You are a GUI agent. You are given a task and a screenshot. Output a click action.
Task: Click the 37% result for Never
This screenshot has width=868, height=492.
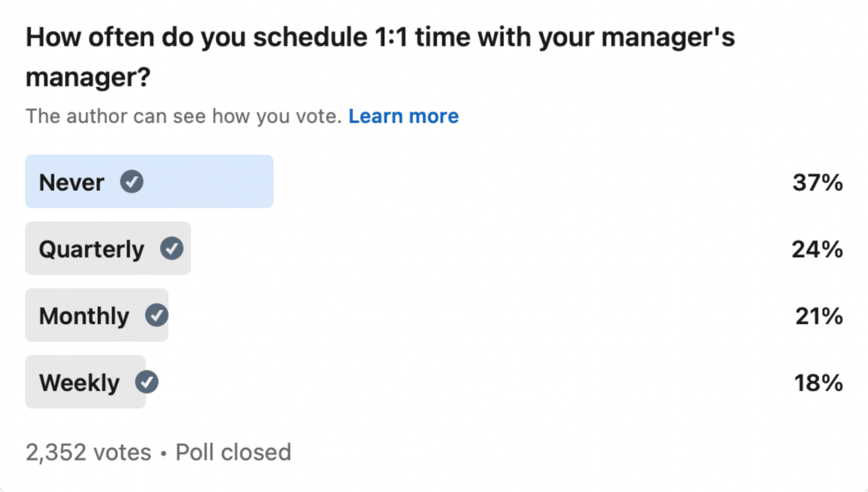(x=817, y=183)
